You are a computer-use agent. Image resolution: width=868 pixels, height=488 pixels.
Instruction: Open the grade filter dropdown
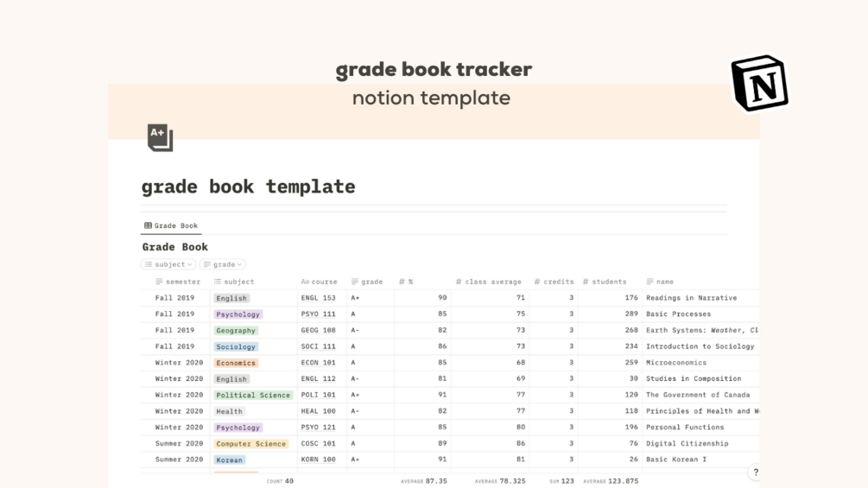(223, 264)
